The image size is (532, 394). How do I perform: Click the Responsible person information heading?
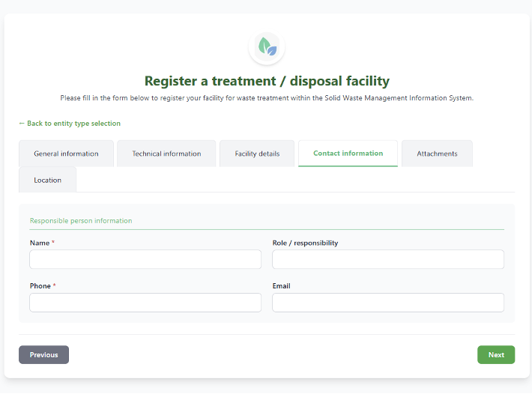(81, 221)
